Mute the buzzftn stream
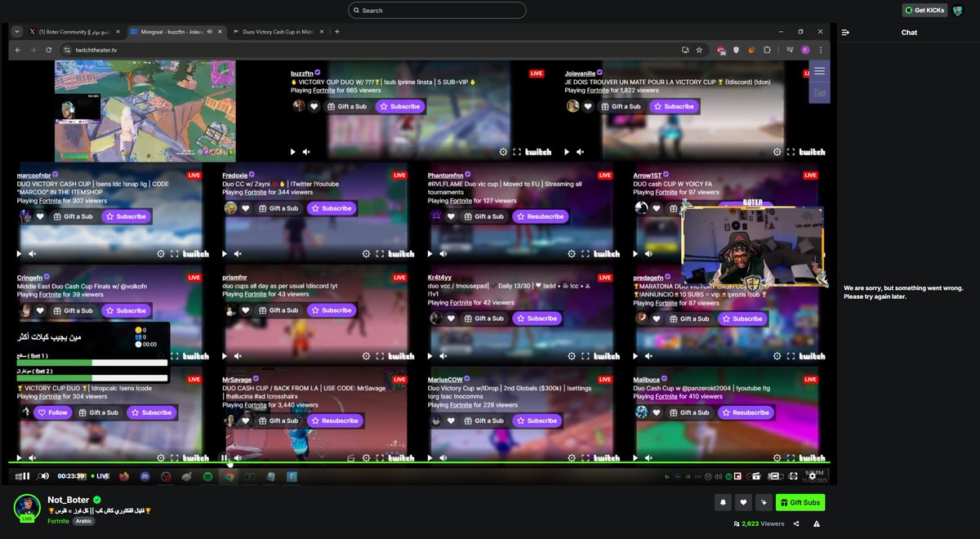980x539 pixels. [306, 152]
